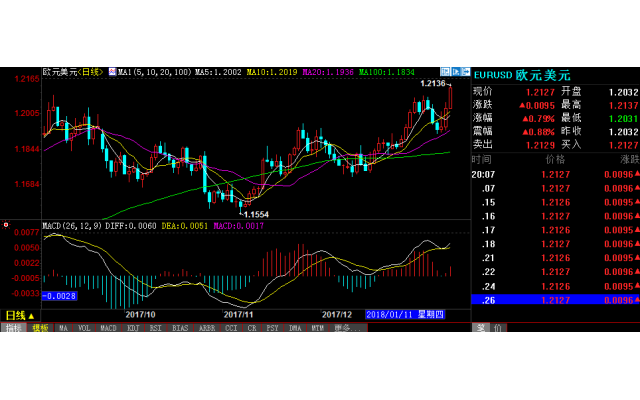Select the RSI indicator tab
The image size is (640, 400).
pyautogui.click(x=156, y=328)
